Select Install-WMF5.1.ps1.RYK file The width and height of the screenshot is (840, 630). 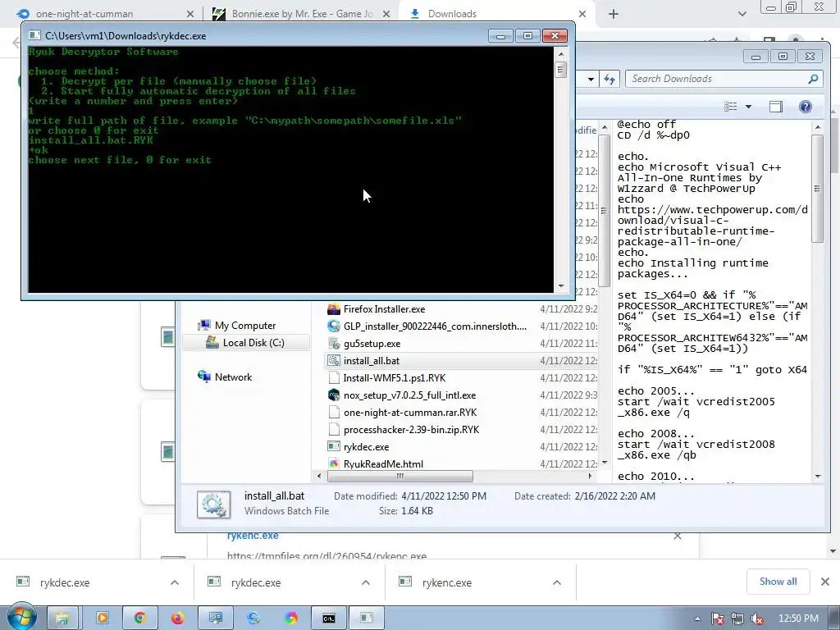[x=395, y=377]
